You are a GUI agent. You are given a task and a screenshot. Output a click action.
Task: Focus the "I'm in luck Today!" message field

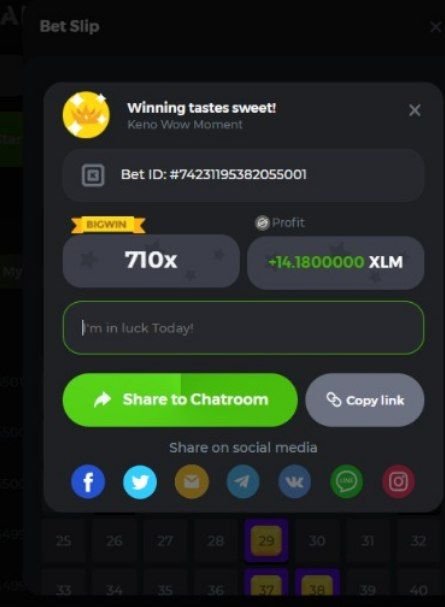(243, 328)
